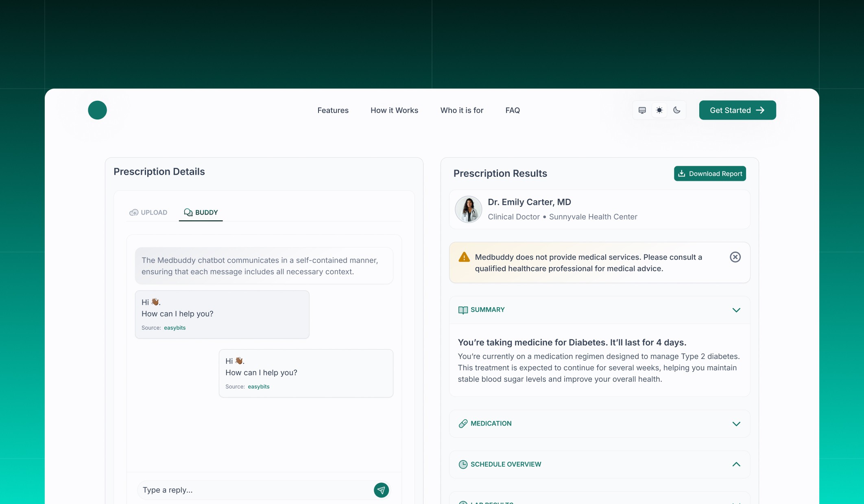Image resolution: width=864 pixels, height=504 pixels.
Task: Click the SCHEDULE OVERVIEW clock icon
Action: [463, 465]
